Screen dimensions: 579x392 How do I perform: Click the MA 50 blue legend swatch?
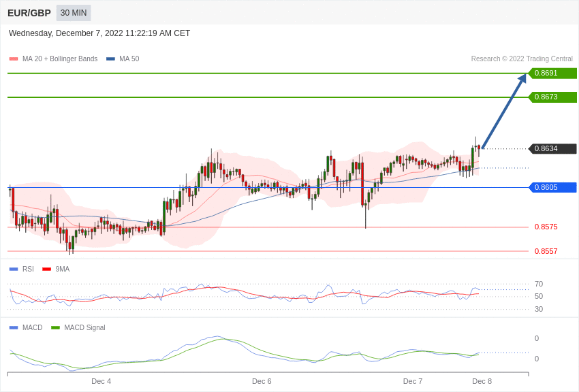pyautogui.click(x=110, y=59)
